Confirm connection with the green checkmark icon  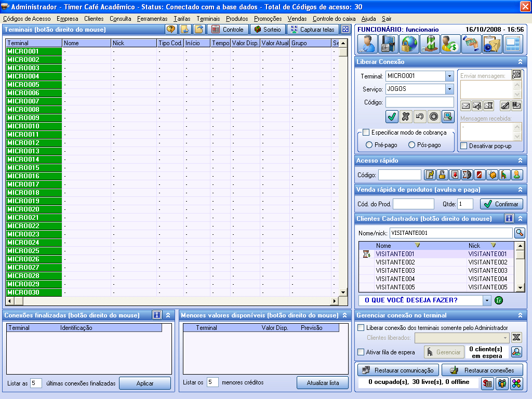(x=391, y=116)
